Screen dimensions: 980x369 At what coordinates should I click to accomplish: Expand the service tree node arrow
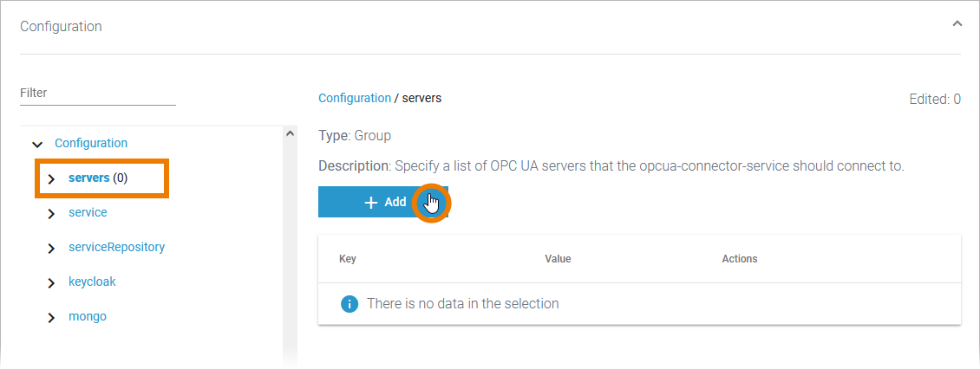[51, 213]
